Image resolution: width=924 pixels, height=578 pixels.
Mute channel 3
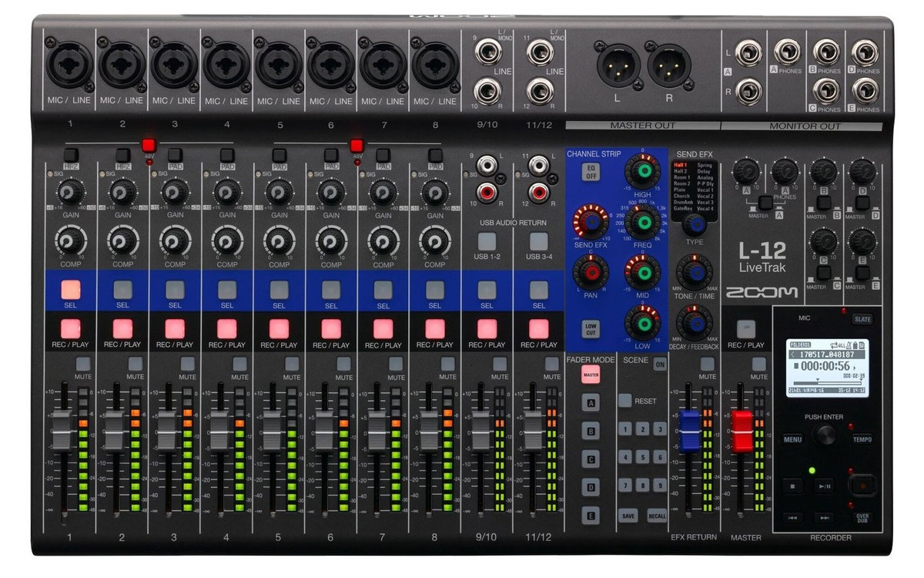(187, 364)
